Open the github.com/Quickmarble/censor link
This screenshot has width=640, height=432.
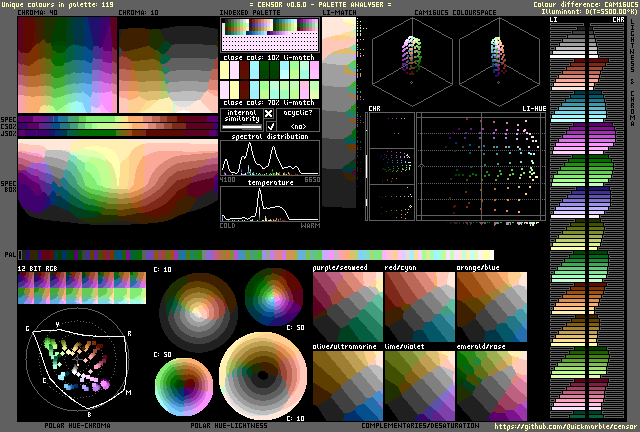[565, 427]
